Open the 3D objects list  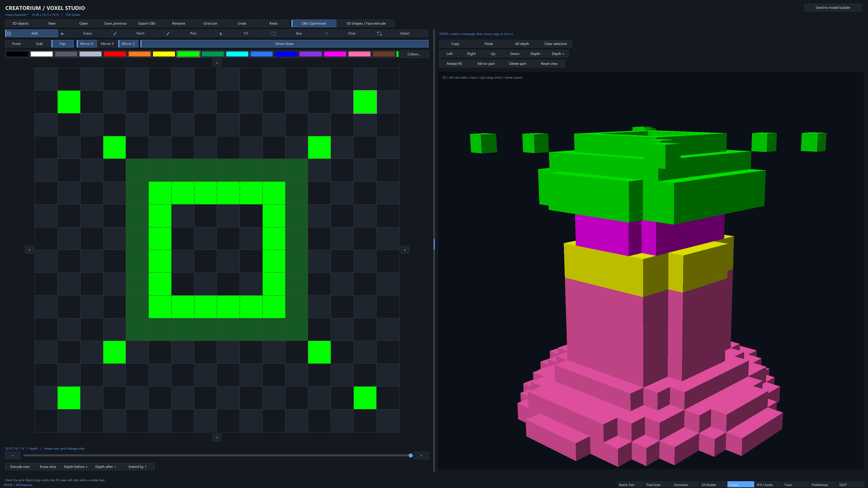20,23
